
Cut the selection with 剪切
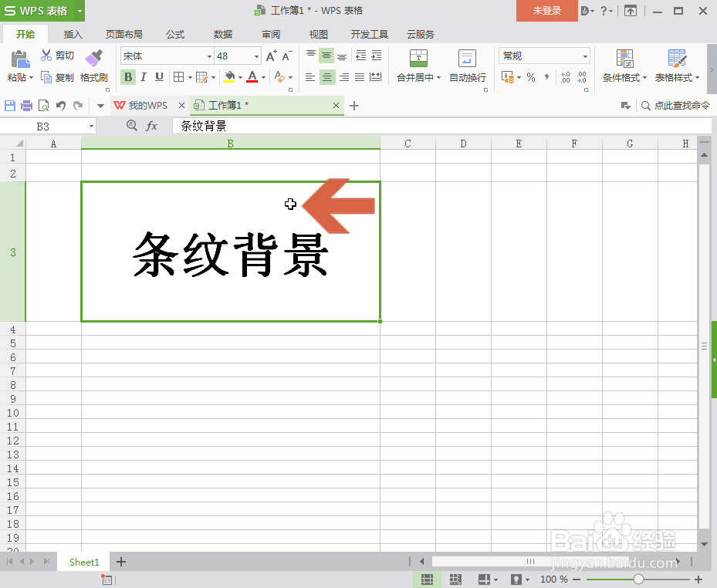[x=58, y=56]
